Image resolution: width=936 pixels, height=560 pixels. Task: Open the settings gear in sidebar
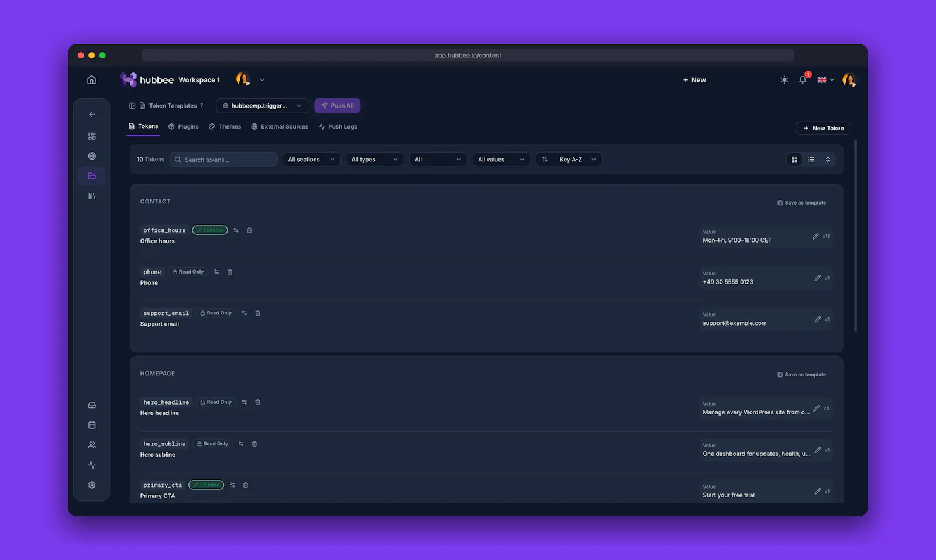[92, 485]
